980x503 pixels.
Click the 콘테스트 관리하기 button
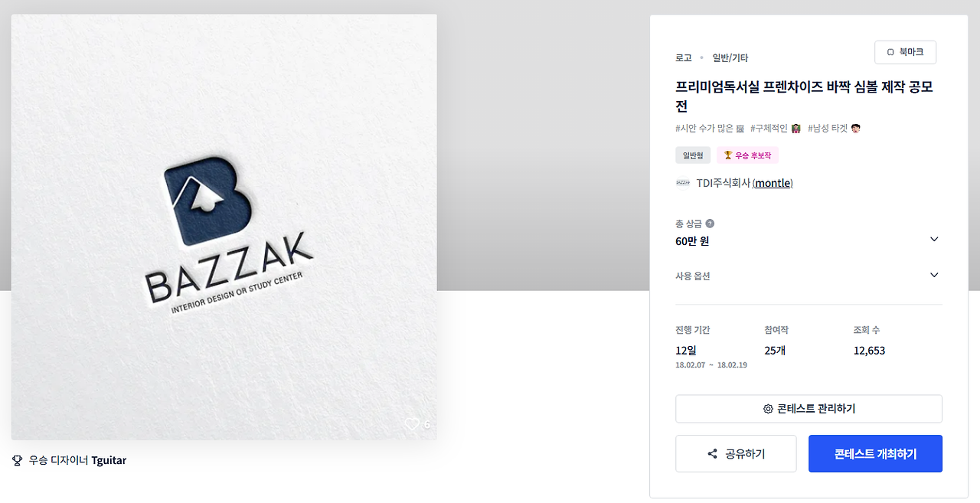(x=808, y=409)
